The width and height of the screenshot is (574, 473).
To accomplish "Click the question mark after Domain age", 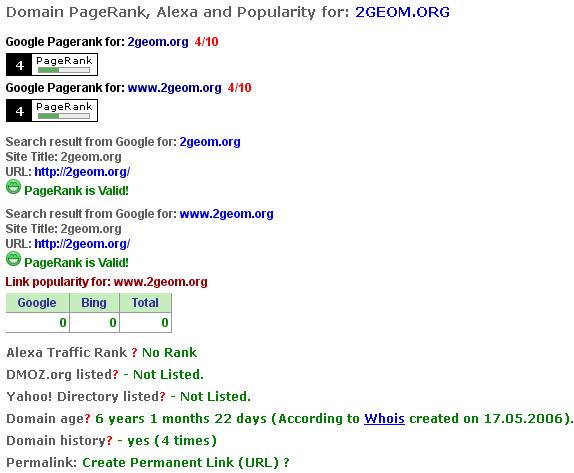I will pos(87,418).
